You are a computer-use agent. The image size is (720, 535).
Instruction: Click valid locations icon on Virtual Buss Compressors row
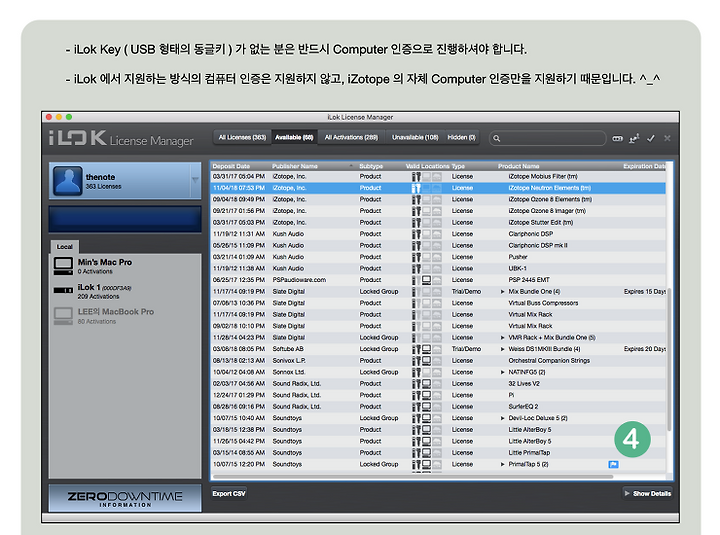[427, 303]
